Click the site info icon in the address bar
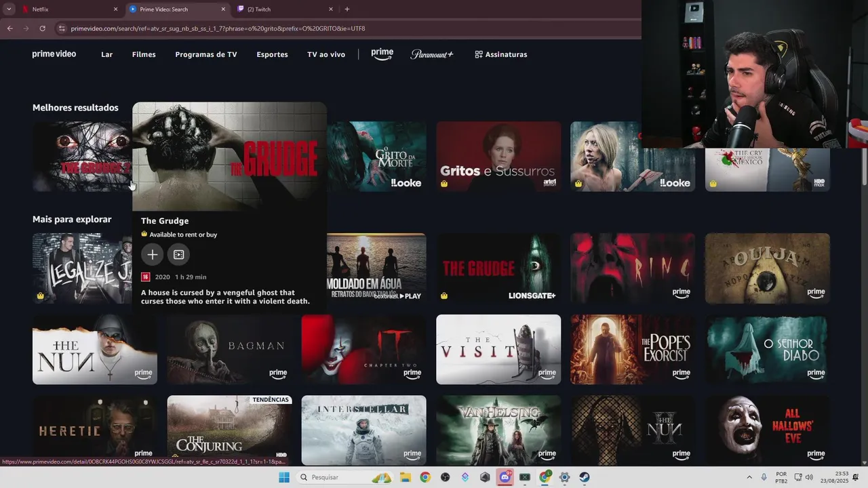The image size is (868, 488). pyautogui.click(x=62, y=28)
